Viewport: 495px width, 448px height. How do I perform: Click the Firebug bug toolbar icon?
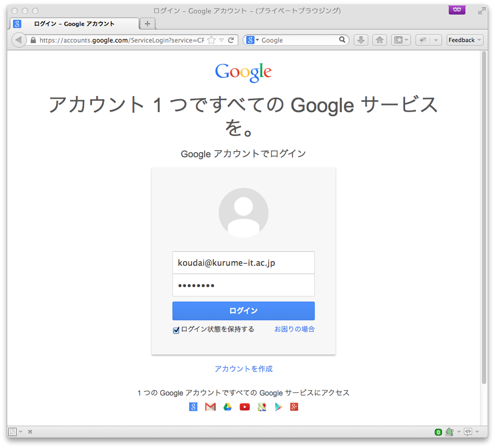(x=423, y=40)
